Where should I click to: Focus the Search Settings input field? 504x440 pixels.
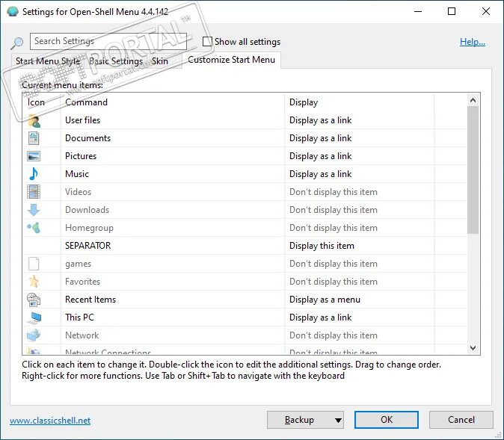click(x=108, y=41)
